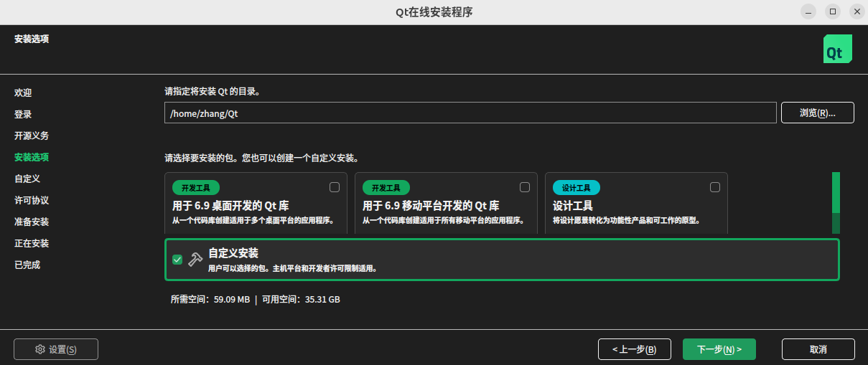The height and width of the screenshot is (365, 868).
Task: Click the hammer icon beside 自定义安装
Action: click(195, 260)
